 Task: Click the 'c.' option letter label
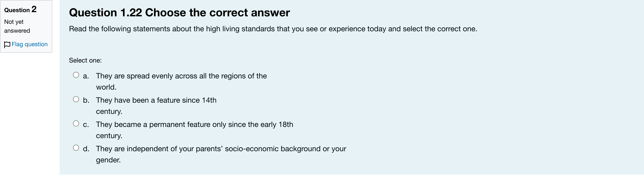86,124
